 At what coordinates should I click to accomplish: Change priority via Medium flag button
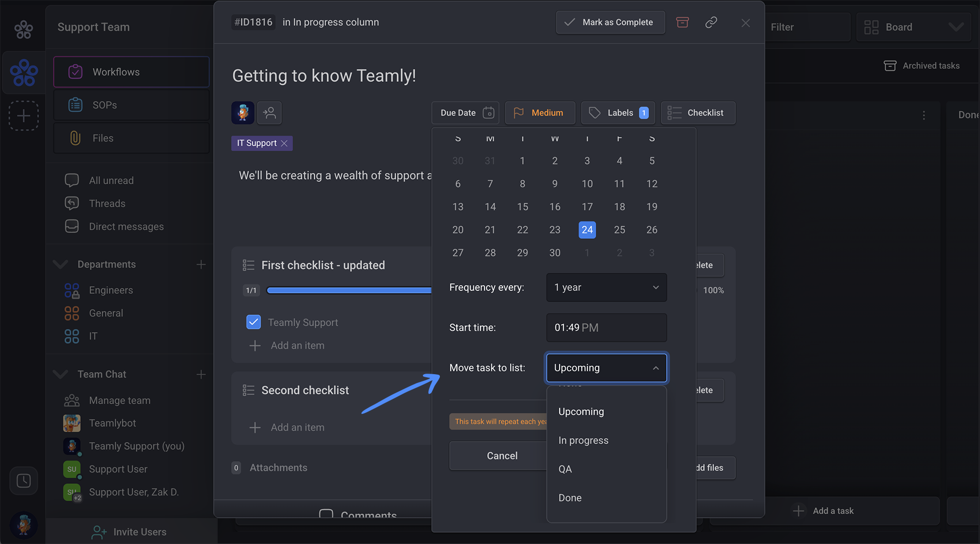tap(540, 113)
